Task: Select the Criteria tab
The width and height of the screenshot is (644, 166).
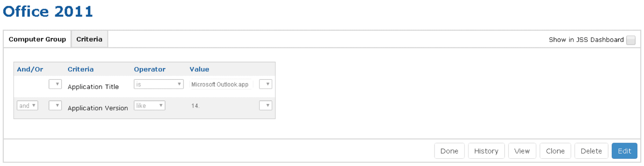Action: (x=89, y=39)
